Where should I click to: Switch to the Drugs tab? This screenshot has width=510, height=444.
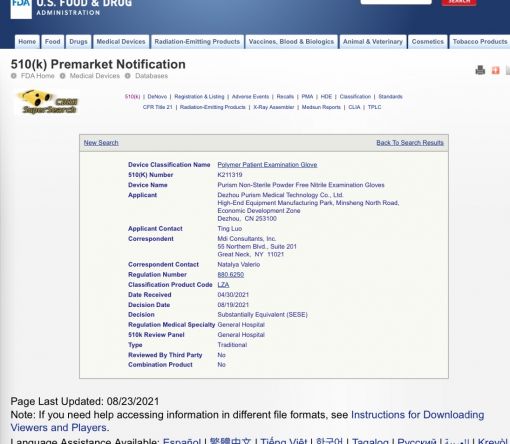tap(78, 42)
